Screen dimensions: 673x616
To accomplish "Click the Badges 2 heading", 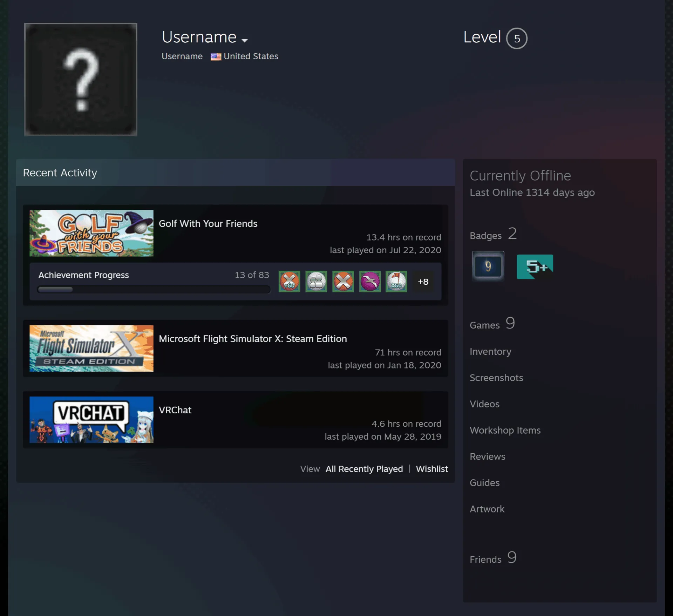I will 493,234.
